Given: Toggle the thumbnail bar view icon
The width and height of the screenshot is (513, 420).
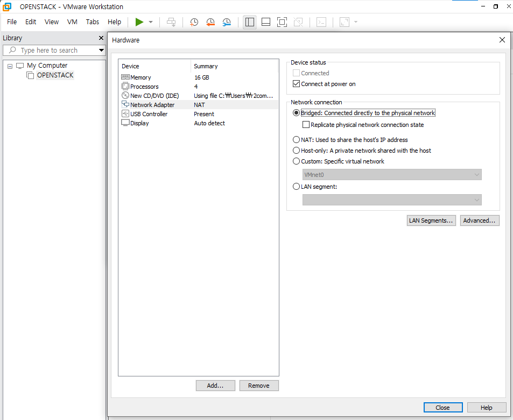Looking at the screenshot, I should (266, 22).
